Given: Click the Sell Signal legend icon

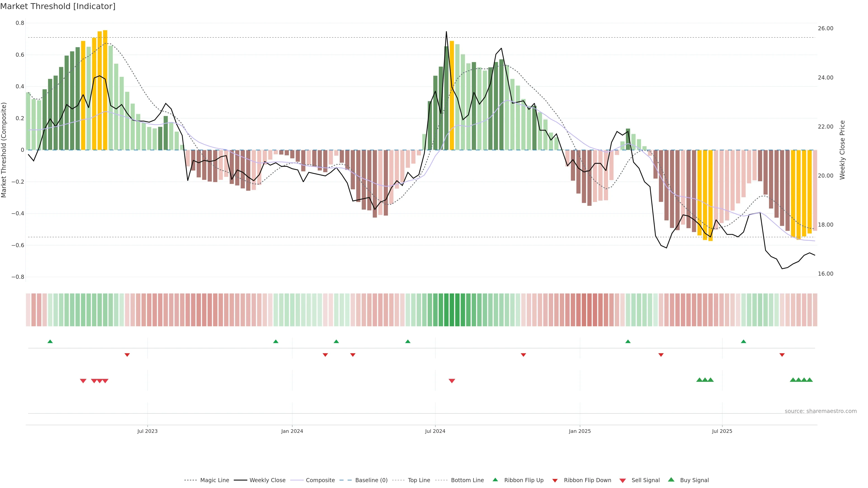Looking at the screenshot, I should point(623,481).
